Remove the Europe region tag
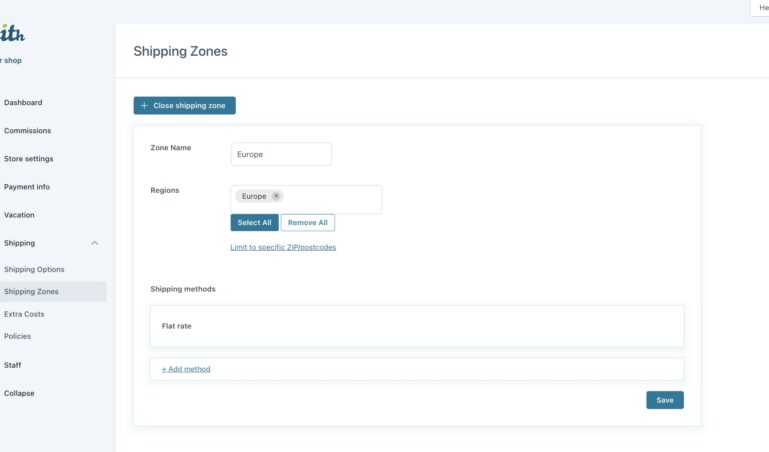The height and width of the screenshot is (452, 769). [x=276, y=196]
